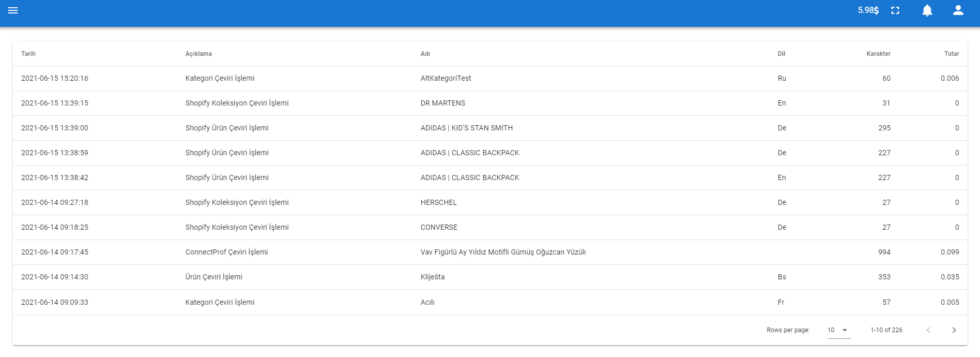
Task: Open the hamburger navigation menu
Action: [x=13, y=10]
